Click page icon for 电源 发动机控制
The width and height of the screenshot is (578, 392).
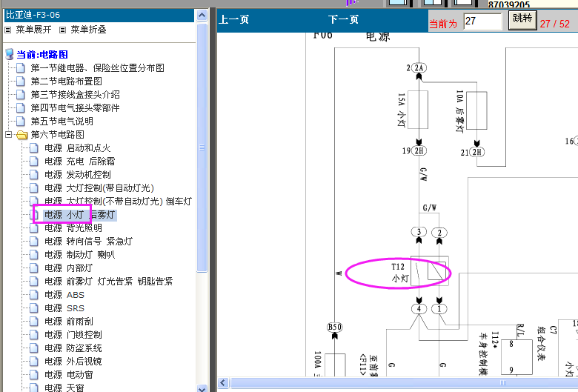coord(34,174)
